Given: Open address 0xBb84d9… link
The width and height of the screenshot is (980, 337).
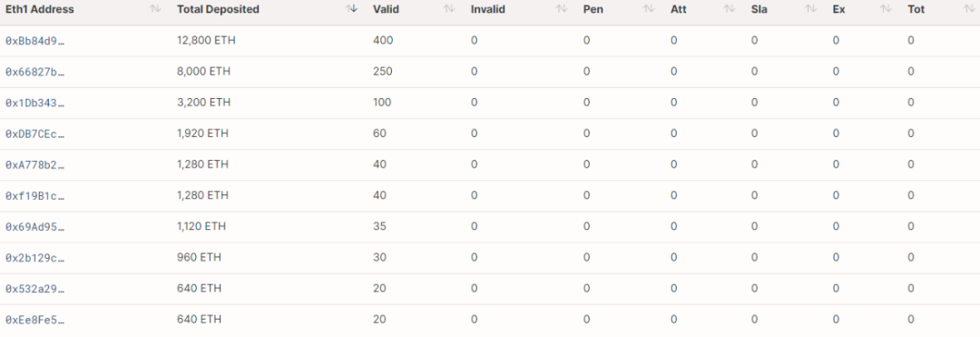Looking at the screenshot, I should [35, 41].
